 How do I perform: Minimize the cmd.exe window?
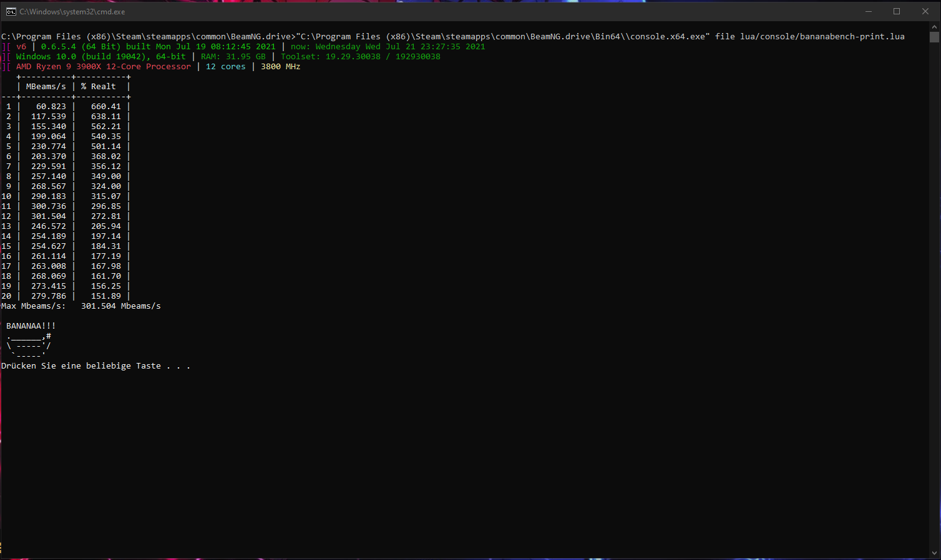[868, 11]
